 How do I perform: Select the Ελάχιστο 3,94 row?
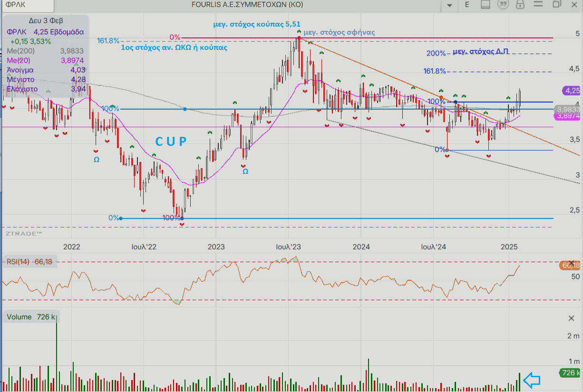click(46, 88)
